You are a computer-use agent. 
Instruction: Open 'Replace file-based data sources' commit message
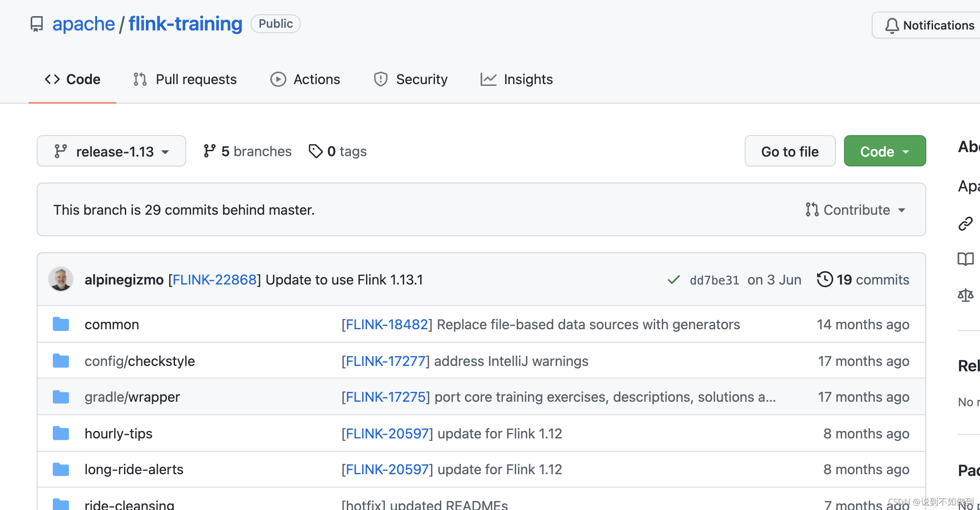coord(588,324)
